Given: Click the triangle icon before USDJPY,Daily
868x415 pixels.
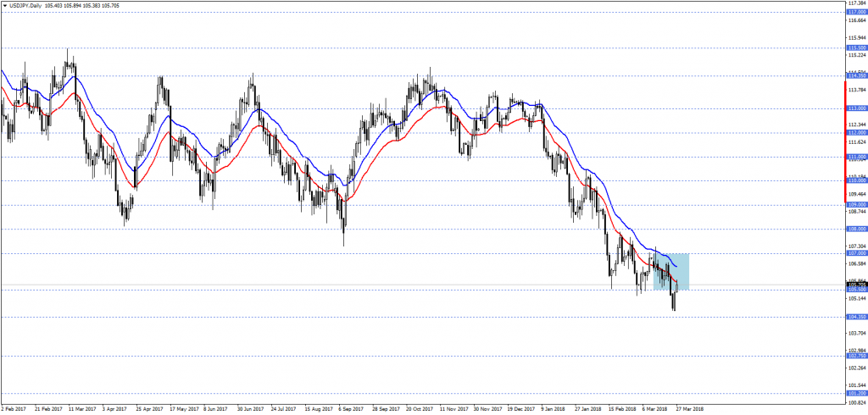Looking at the screenshot, I should (4, 5).
